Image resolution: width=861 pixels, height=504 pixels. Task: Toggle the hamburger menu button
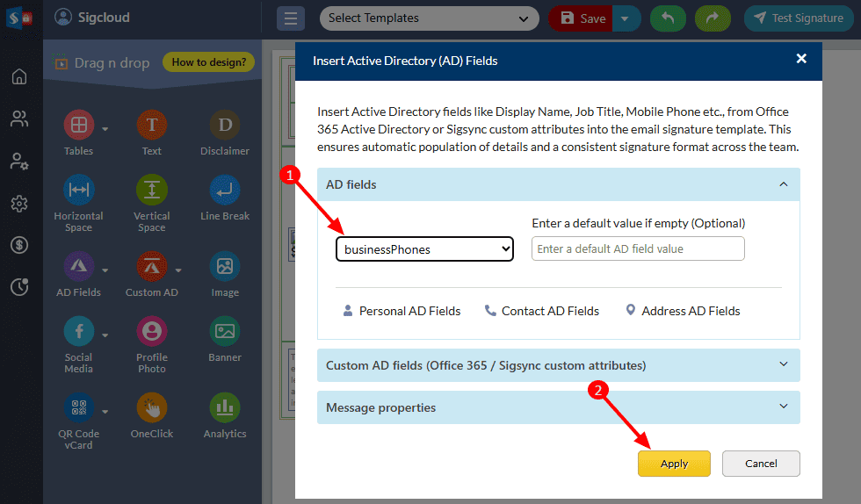click(291, 18)
